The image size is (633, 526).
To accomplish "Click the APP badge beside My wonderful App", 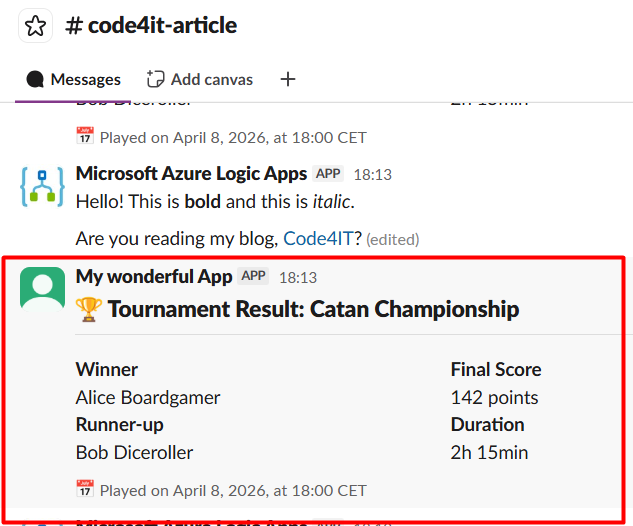I will (x=255, y=276).
